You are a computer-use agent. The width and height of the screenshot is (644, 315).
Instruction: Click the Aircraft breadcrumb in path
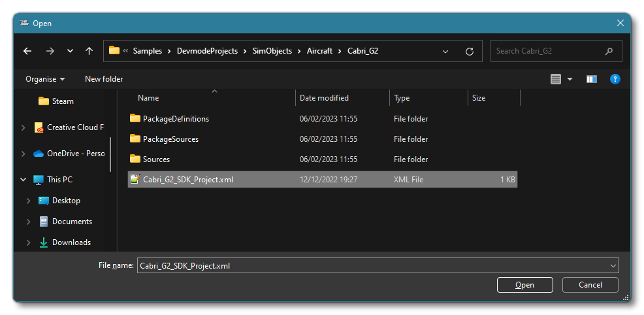click(319, 51)
